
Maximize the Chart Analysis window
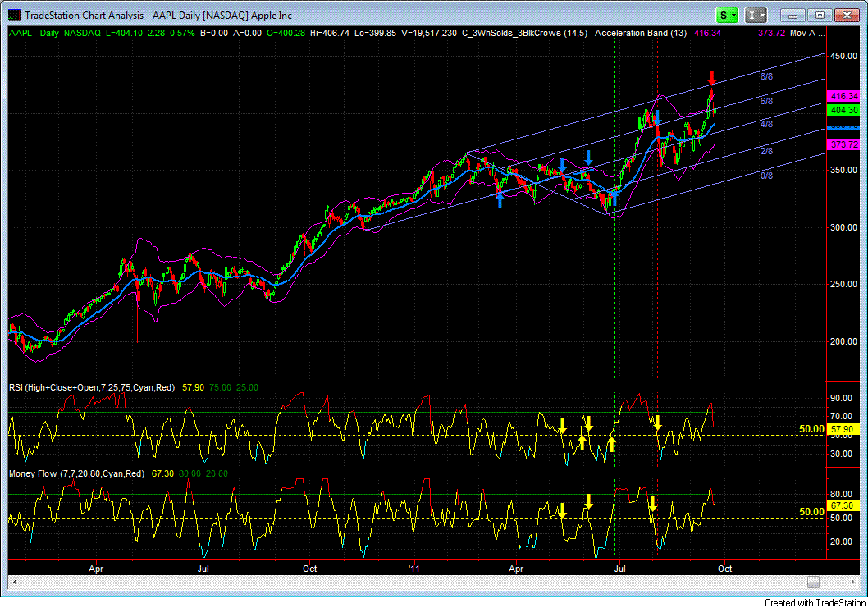[820, 16]
